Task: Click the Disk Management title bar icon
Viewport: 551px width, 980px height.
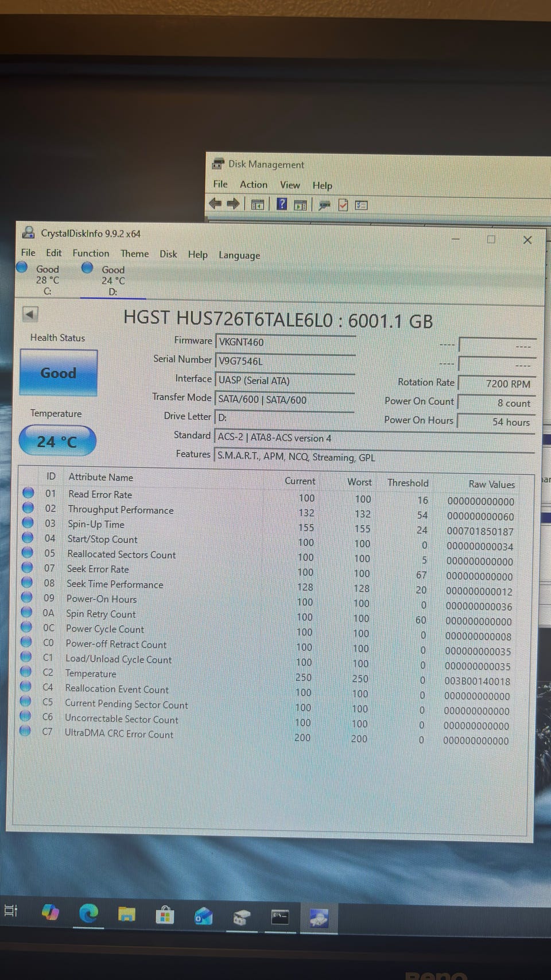Action: coord(218,163)
